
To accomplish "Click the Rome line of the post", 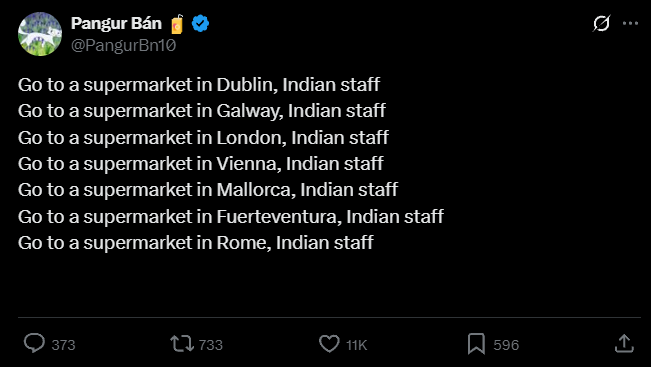I will (196, 242).
